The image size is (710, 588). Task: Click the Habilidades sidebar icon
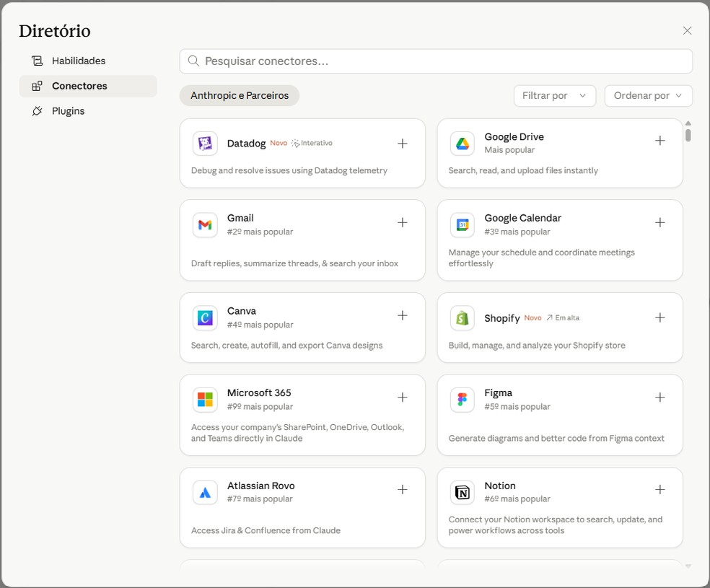tap(37, 61)
